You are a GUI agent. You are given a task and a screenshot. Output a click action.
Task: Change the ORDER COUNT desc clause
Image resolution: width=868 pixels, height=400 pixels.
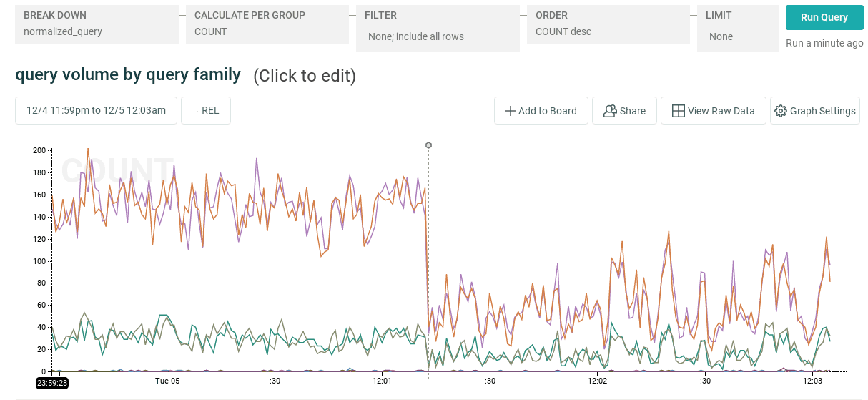pos(608,24)
